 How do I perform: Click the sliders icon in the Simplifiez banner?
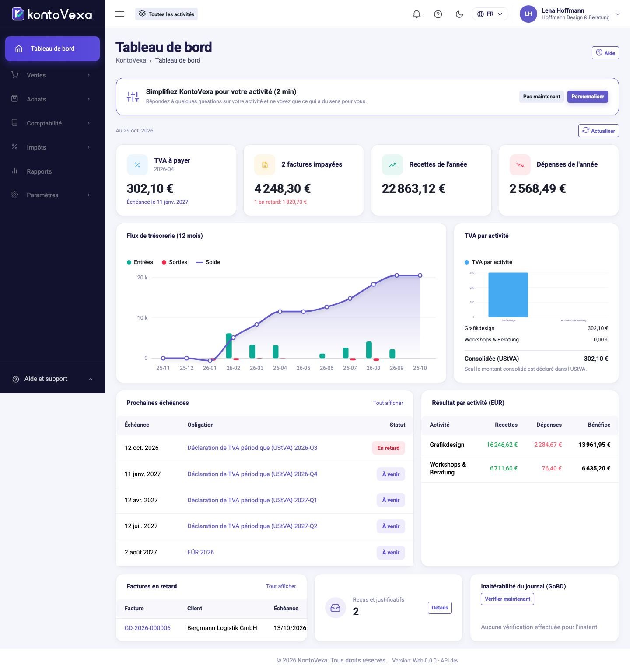(x=133, y=97)
